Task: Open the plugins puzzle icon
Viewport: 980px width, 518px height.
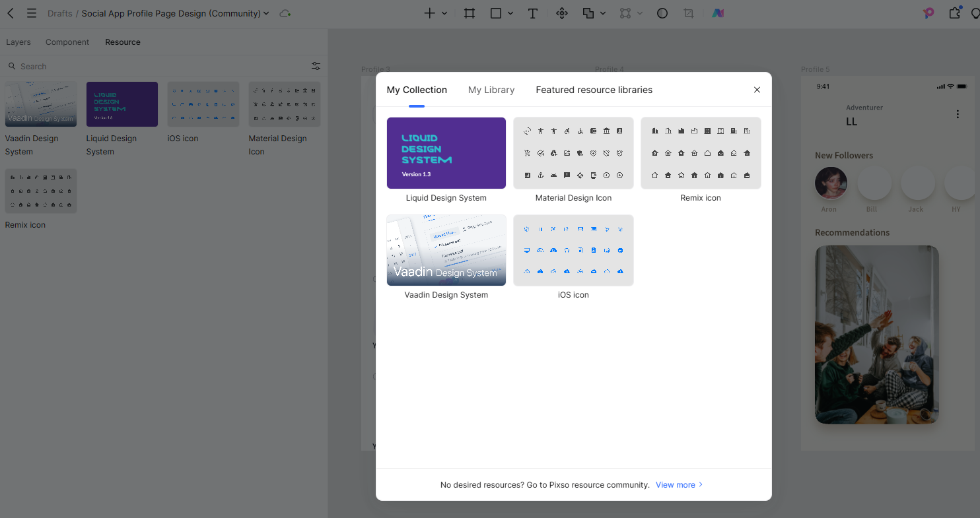Action: (955, 13)
